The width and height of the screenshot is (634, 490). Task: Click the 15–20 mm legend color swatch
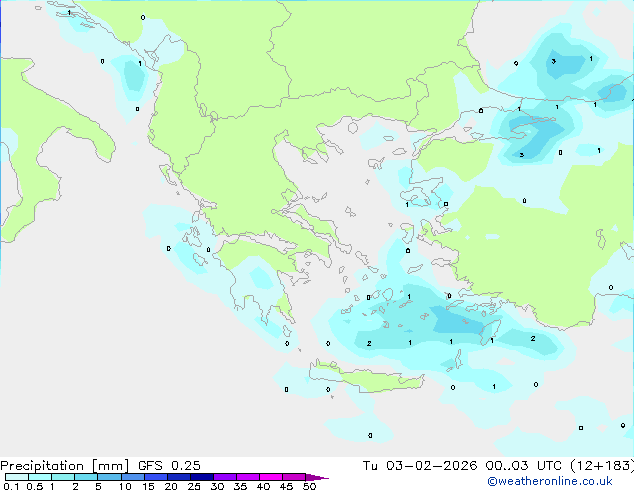coord(155,477)
